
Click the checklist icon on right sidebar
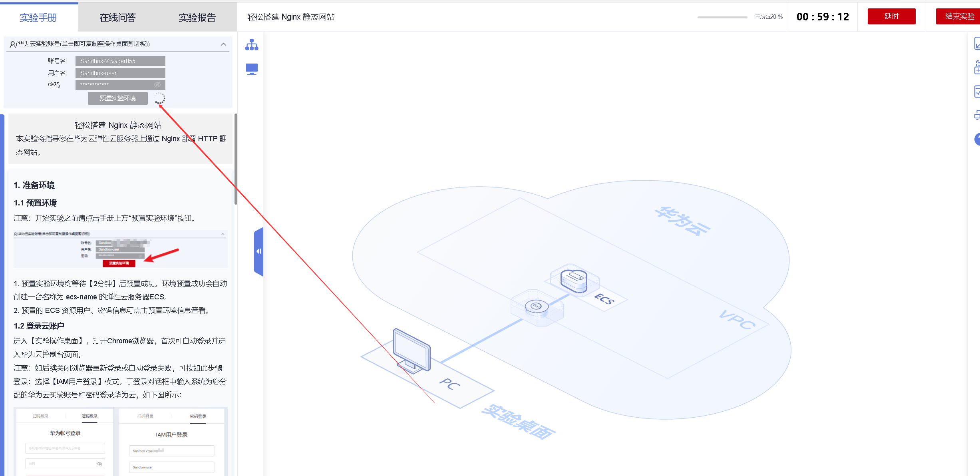pyautogui.click(x=977, y=92)
